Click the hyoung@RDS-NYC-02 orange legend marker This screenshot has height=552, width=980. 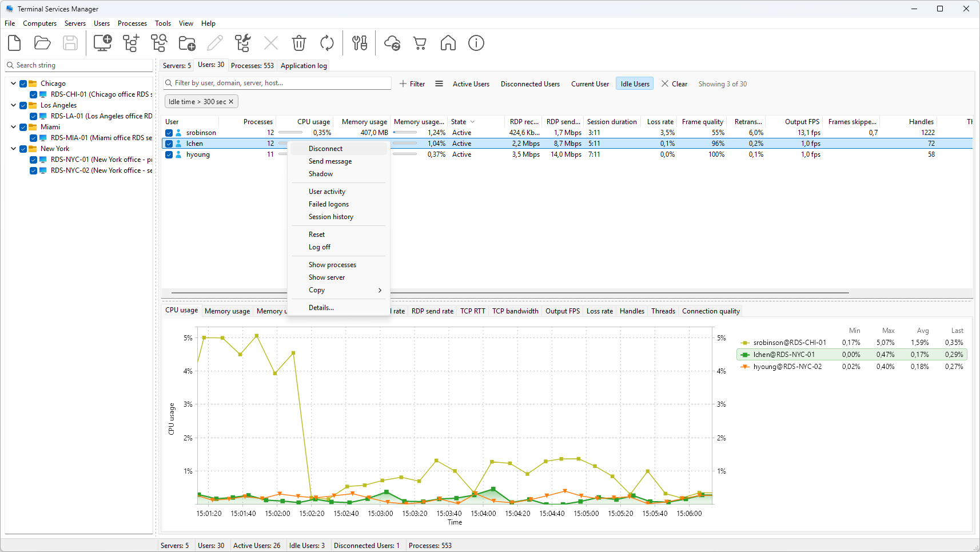pyautogui.click(x=744, y=367)
